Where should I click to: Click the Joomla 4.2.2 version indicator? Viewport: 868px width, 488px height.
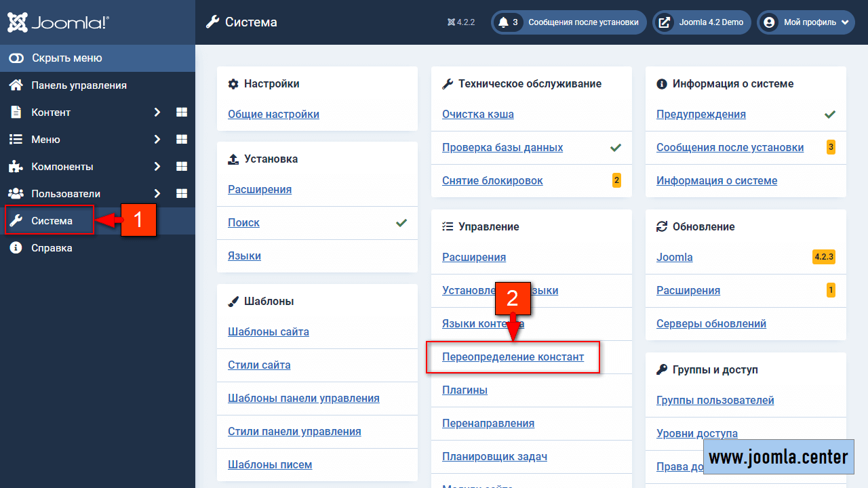point(461,22)
